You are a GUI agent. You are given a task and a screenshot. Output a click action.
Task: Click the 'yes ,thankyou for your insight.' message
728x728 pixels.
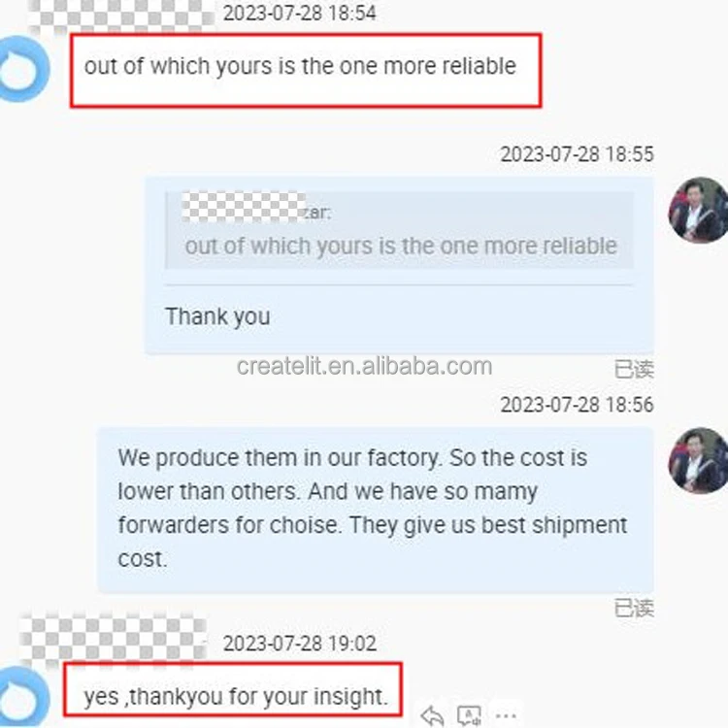pos(233,689)
